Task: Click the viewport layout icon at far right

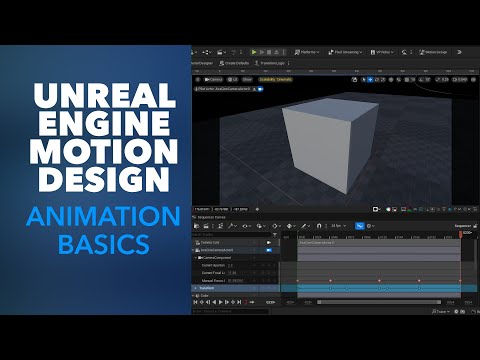Action: pyautogui.click(x=473, y=80)
